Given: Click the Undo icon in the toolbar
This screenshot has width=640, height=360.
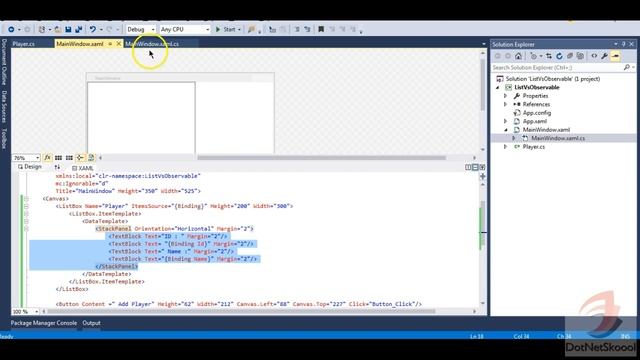Looking at the screenshot, I should (x=93, y=29).
